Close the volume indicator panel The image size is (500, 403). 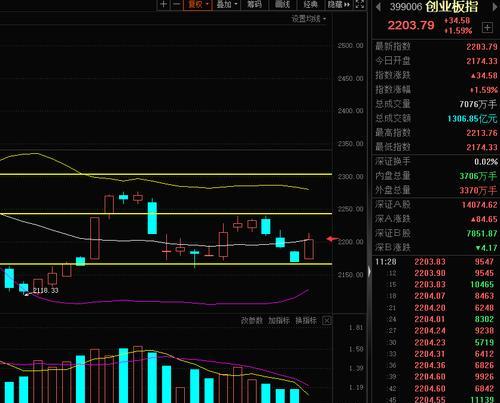(327, 321)
